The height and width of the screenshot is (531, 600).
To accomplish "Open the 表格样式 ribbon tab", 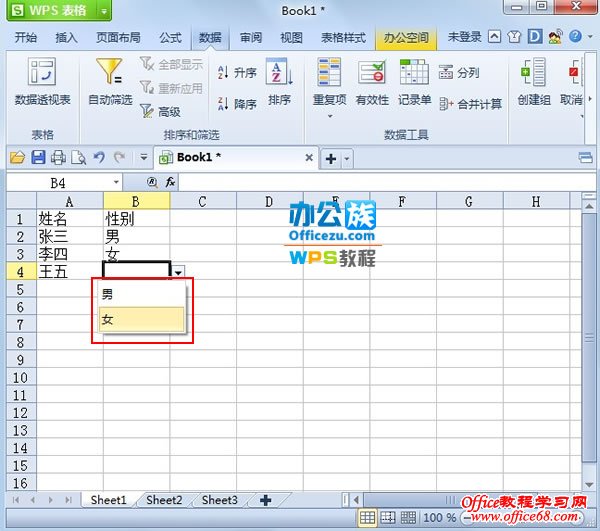I will click(343, 37).
